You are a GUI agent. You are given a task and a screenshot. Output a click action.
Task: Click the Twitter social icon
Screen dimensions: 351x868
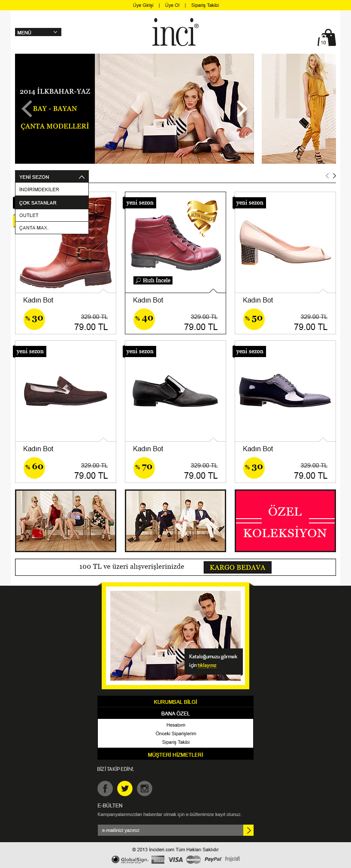125,788
